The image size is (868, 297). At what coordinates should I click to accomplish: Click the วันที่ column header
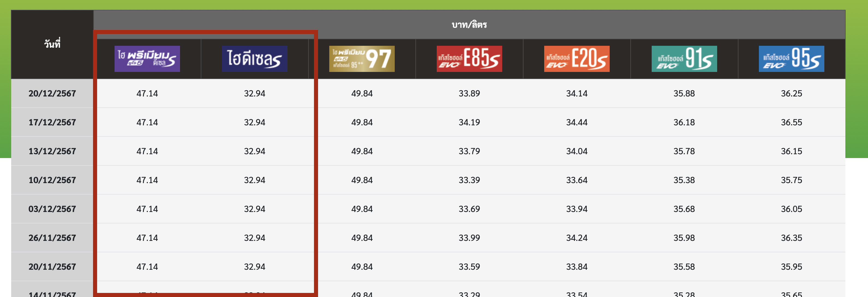coord(52,44)
